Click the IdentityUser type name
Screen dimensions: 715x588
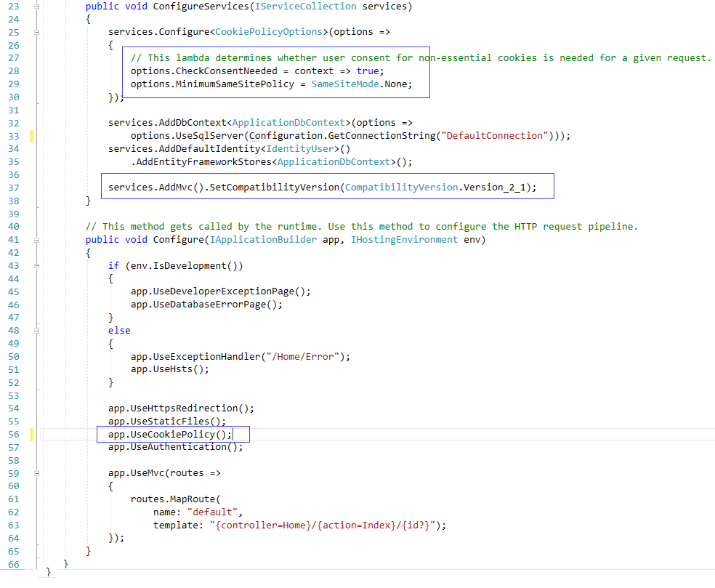point(300,149)
